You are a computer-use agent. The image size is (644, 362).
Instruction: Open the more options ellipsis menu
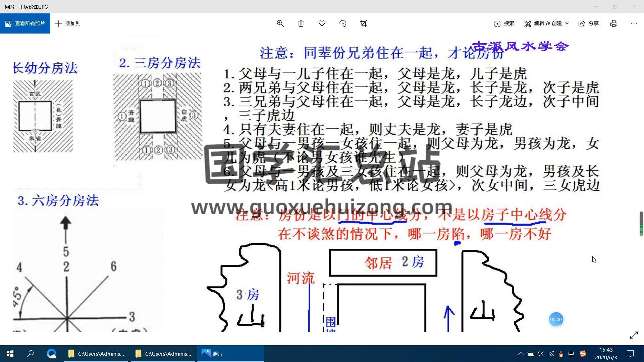pos(634,23)
